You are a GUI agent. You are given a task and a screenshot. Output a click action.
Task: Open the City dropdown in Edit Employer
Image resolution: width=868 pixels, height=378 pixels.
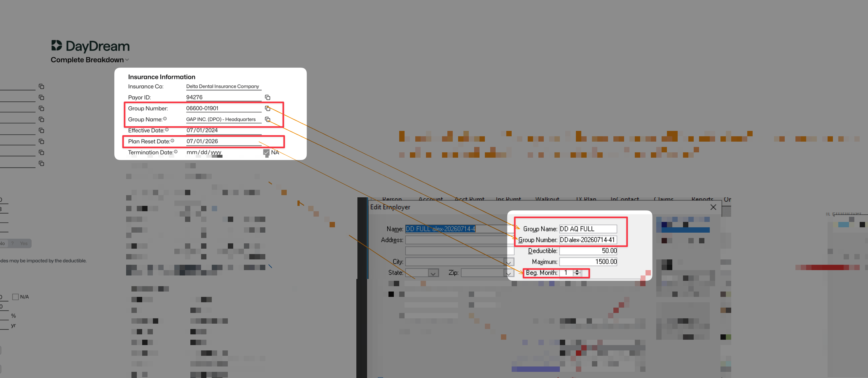tap(508, 262)
